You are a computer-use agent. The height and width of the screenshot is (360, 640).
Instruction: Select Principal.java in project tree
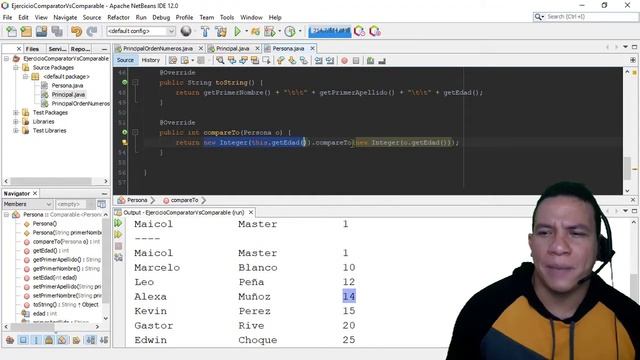point(68,95)
